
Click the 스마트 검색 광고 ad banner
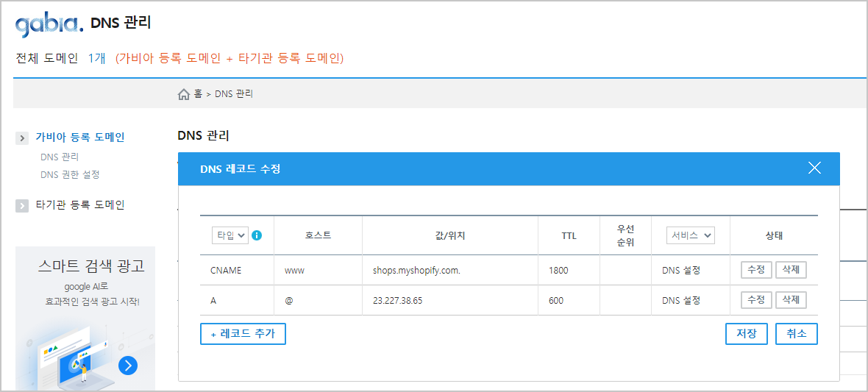85,318
